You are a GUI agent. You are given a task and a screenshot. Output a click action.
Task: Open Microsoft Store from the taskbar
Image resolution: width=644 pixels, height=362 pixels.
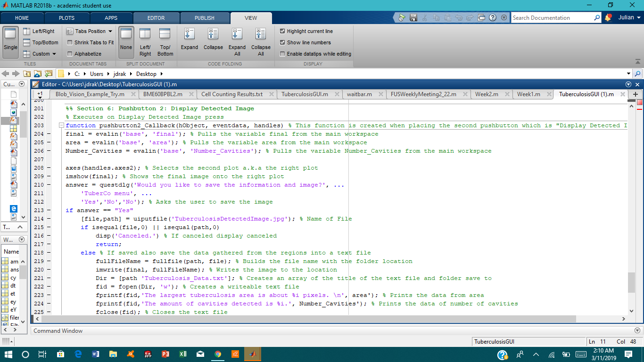point(61,354)
